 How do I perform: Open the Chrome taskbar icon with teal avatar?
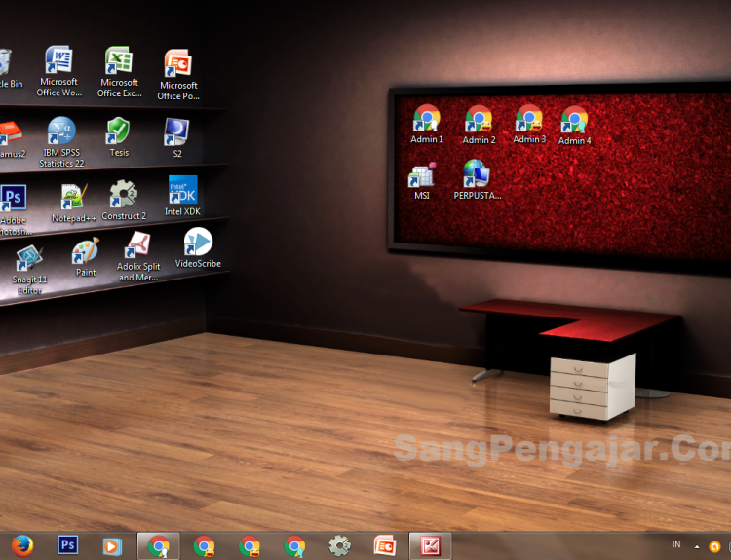[x=294, y=546]
